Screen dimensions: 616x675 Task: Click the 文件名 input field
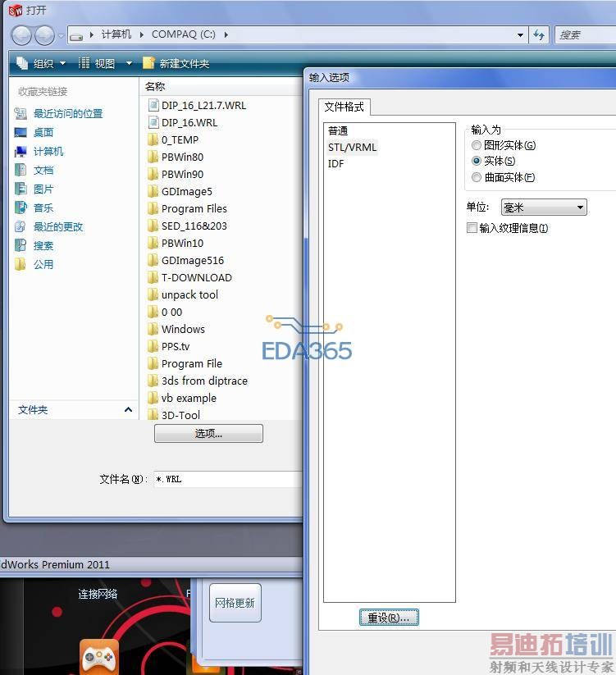click(228, 479)
